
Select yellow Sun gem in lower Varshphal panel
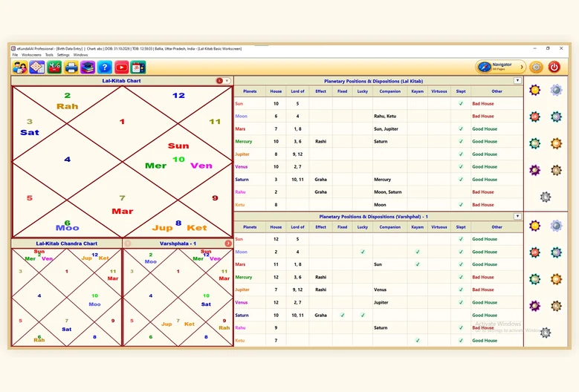tap(534, 226)
